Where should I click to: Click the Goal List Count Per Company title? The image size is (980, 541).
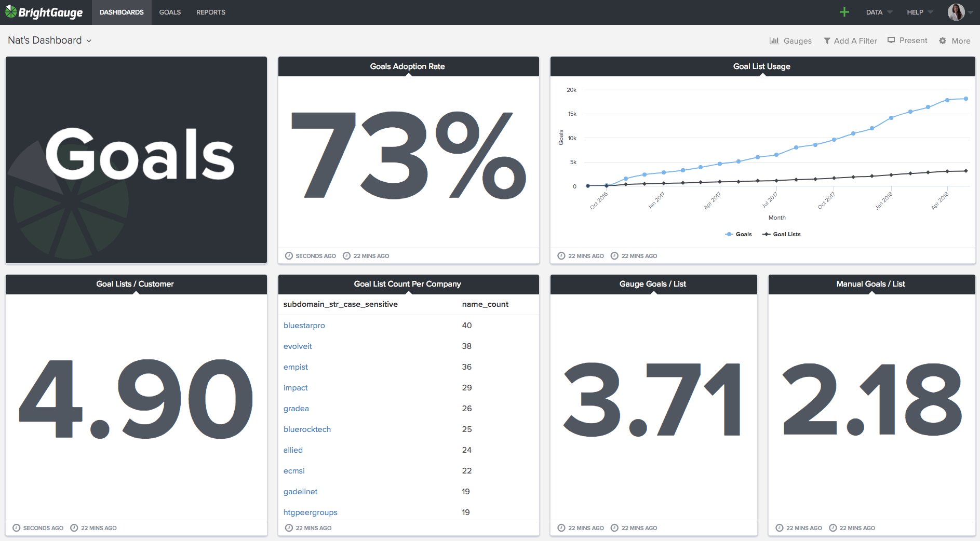[x=407, y=283]
